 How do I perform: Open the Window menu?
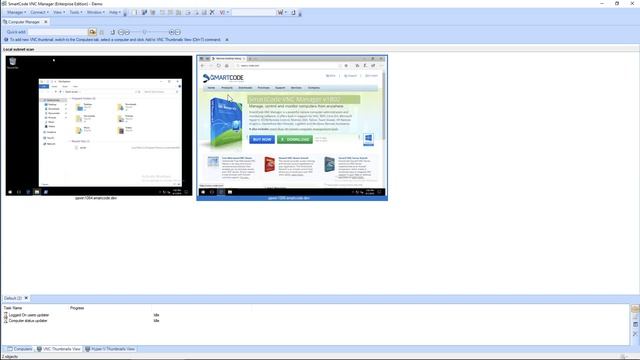tap(96, 12)
